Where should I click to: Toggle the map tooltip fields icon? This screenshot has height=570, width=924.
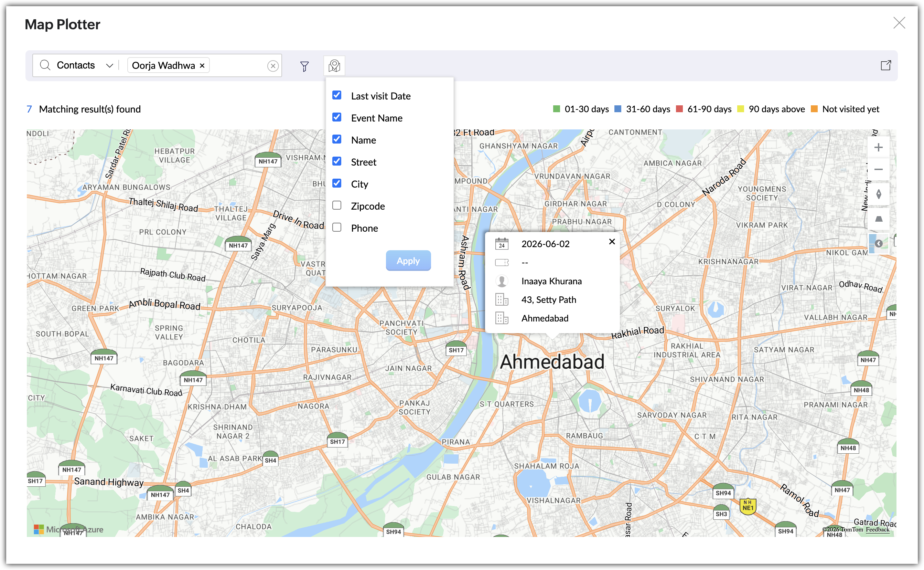click(334, 66)
